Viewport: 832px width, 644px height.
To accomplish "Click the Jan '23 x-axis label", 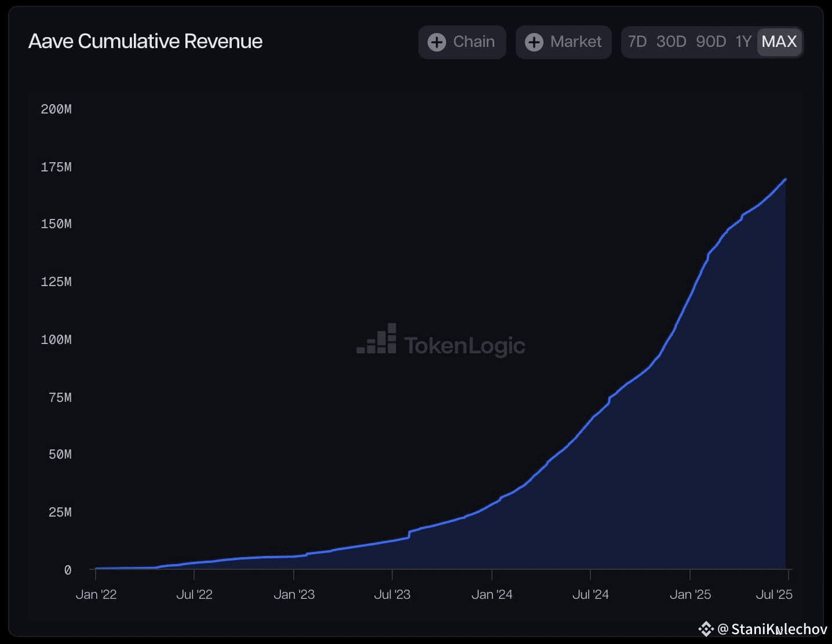I will (x=294, y=594).
